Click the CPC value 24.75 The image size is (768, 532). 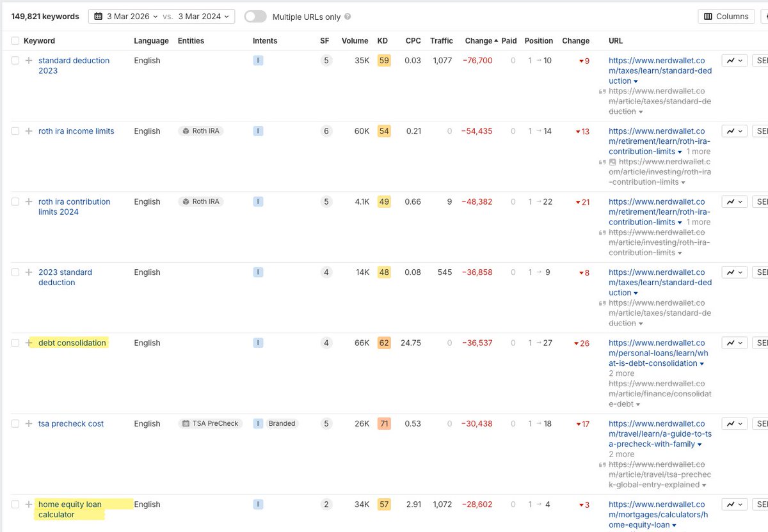point(410,343)
